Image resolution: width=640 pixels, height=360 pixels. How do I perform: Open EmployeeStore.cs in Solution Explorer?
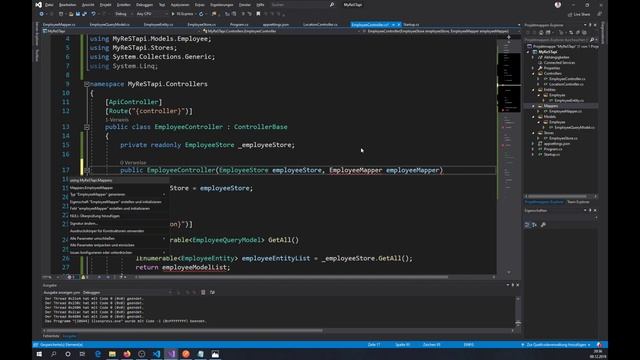click(563, 138)
